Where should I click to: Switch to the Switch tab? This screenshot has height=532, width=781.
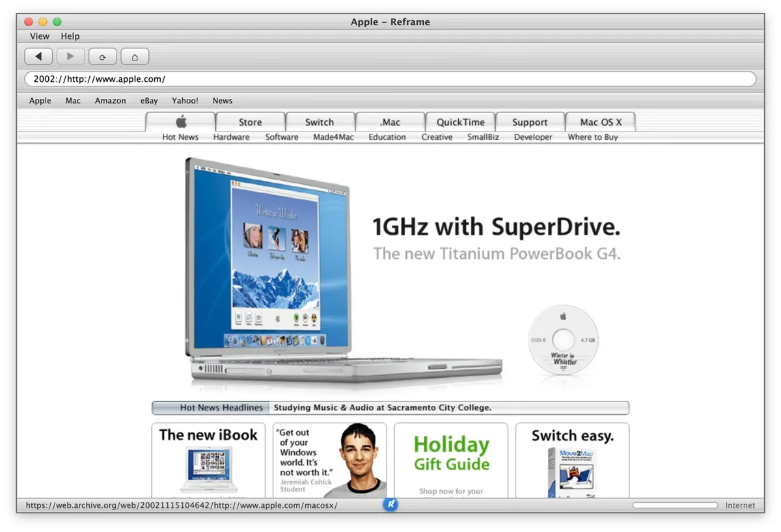(320, 122)
